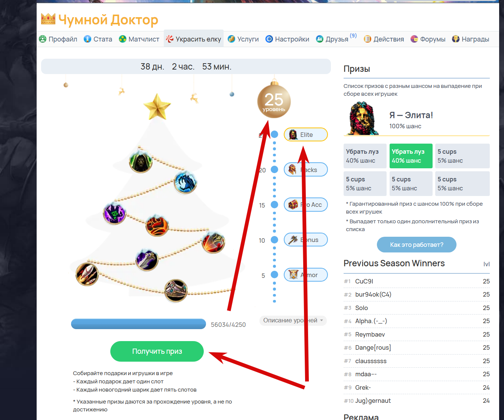
Task: Expand the Описание уровней dropdown
Action: click(293, 321)
